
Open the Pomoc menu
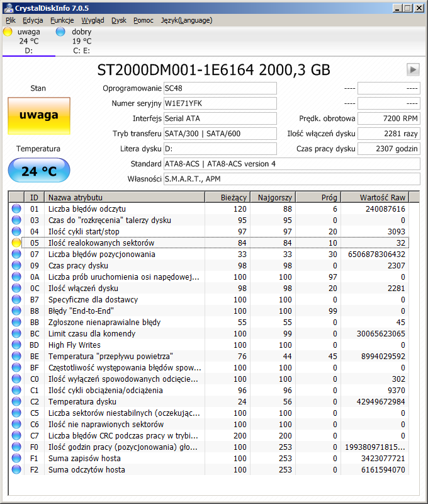144,20
